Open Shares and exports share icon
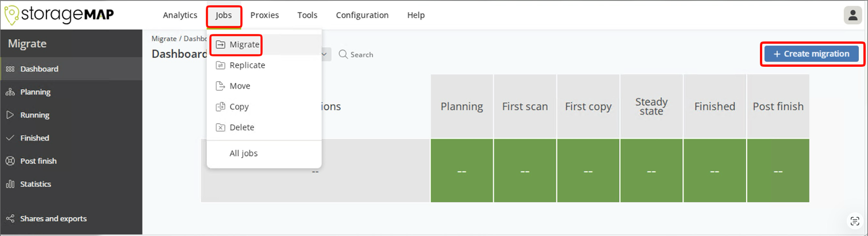Screen dimensions: 868x236 [10, 219]
